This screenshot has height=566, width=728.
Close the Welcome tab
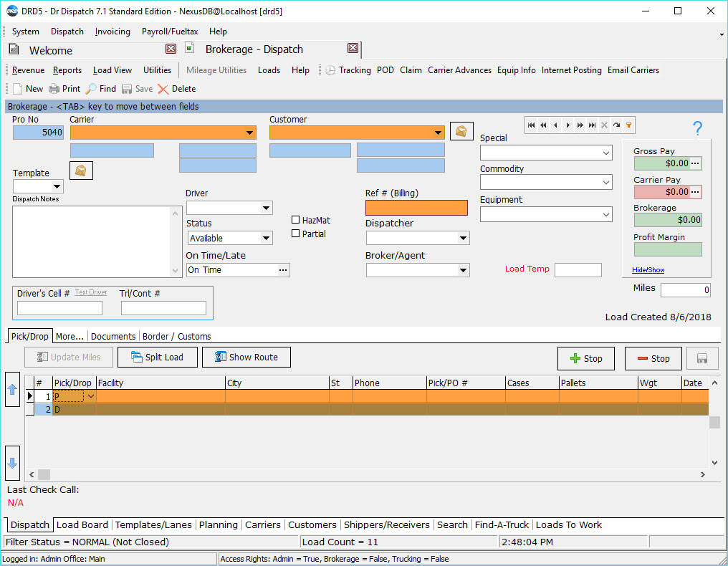coord(171,49)
